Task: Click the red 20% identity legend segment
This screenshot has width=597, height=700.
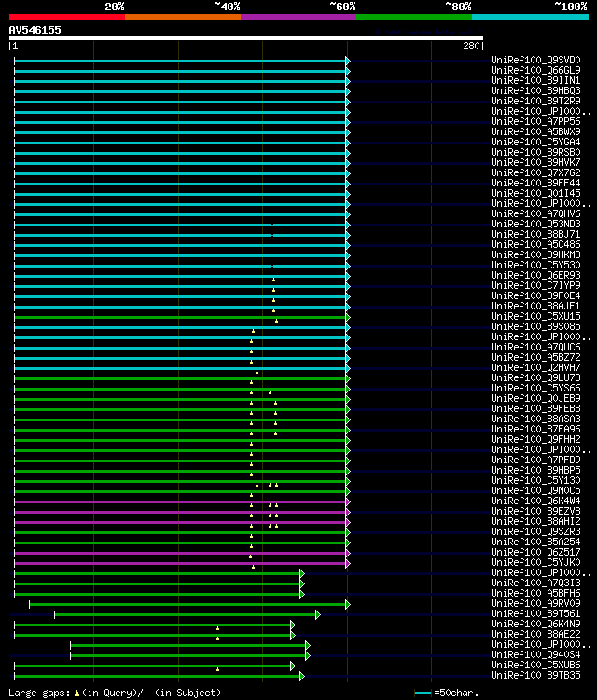Action: click(67, 17)
